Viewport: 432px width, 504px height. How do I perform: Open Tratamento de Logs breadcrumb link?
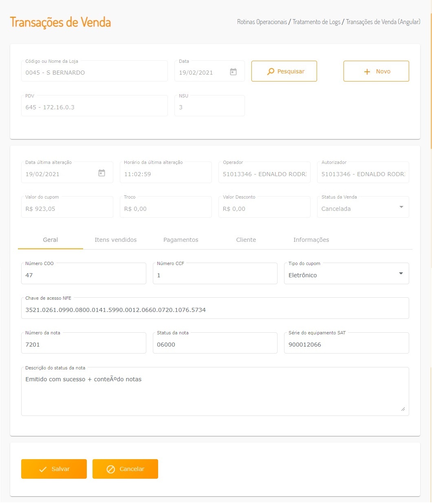point(316,22)
